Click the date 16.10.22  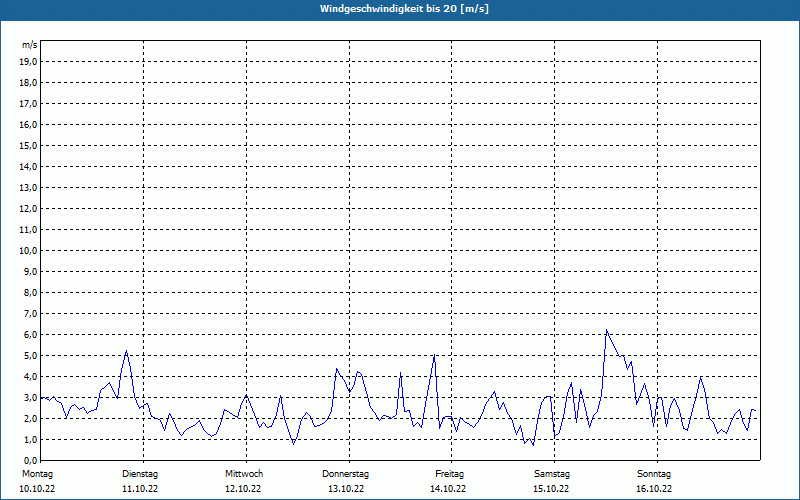(x=654, y=489)
